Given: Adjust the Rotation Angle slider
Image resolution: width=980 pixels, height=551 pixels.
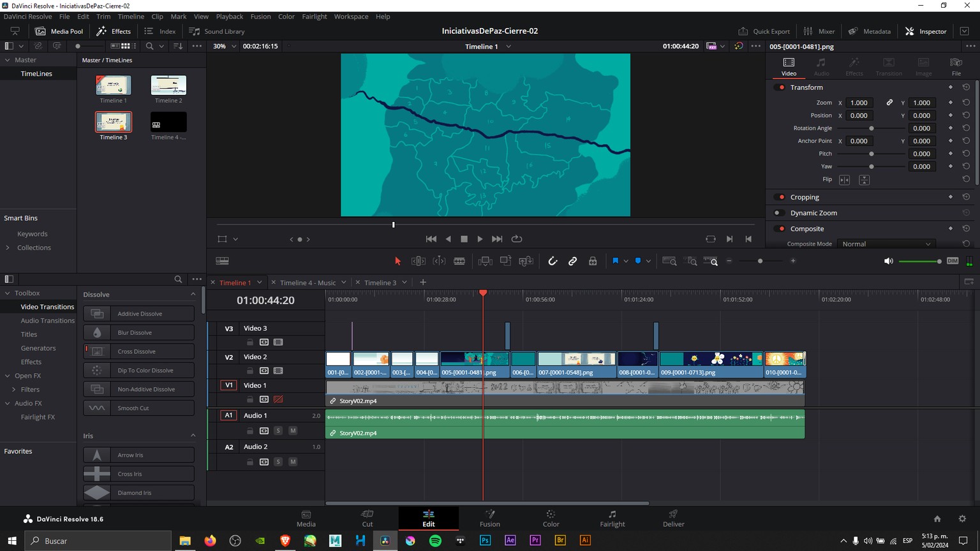Looking at the screenshot, I should pyautogui.click(x=872, y=128).
